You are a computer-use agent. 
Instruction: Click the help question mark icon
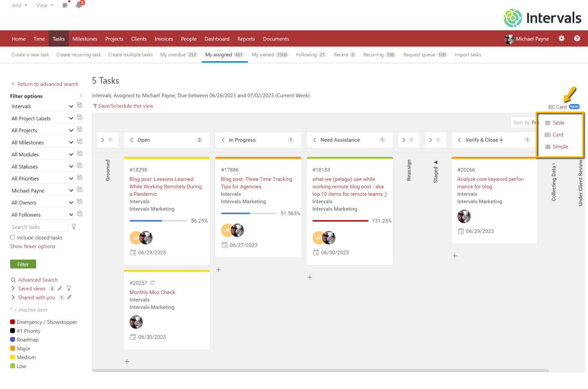pyautogui.click(x=577, y=38)
